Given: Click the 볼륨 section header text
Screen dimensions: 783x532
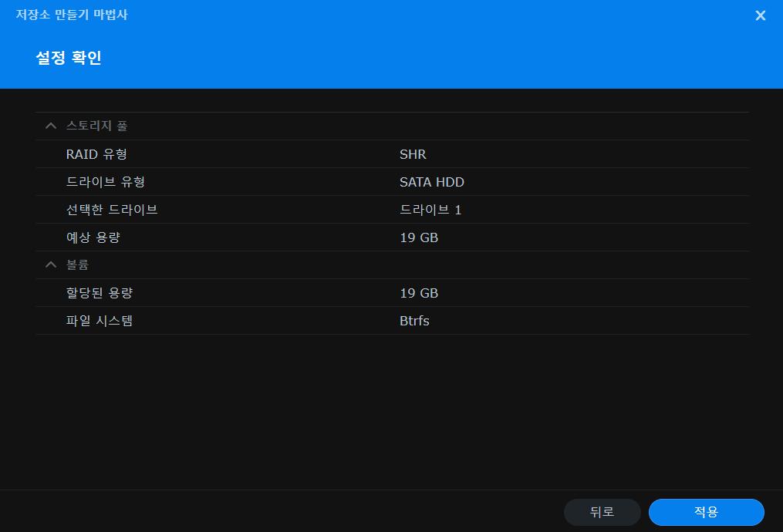Looking at the screenshot, I should click(77, 264).
